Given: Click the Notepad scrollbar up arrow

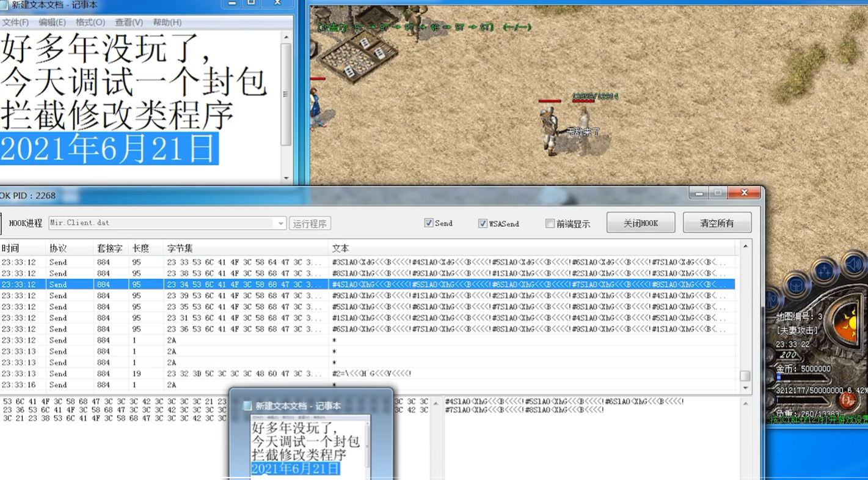Looking at the screenshot, I should (286, 37).
